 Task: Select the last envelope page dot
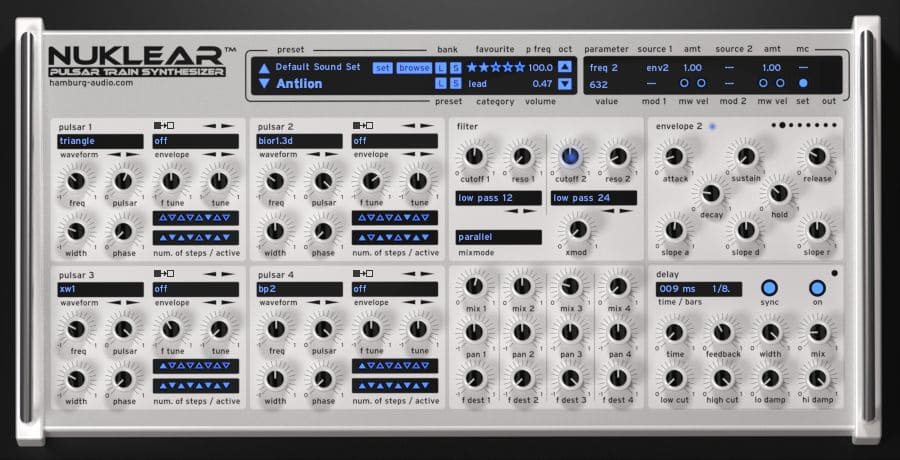pyautogui.click(x=834, y=125)
